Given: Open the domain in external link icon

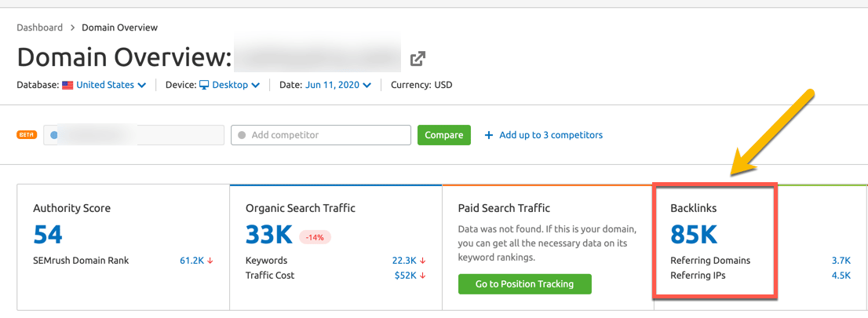Looking at the screenshot, I should 418,58.
